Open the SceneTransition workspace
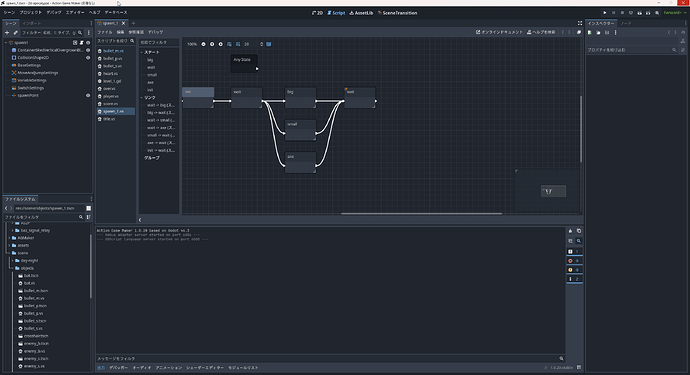 pyautogui.click(x=397, y=13)
